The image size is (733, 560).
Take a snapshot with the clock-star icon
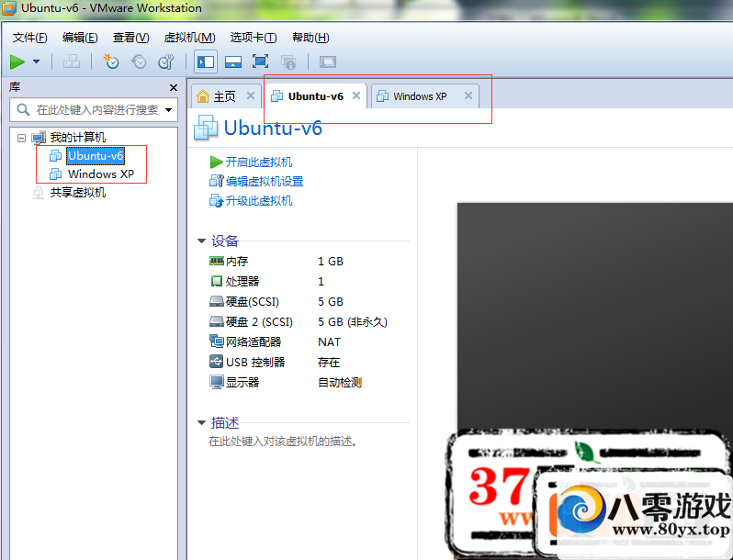111,62
